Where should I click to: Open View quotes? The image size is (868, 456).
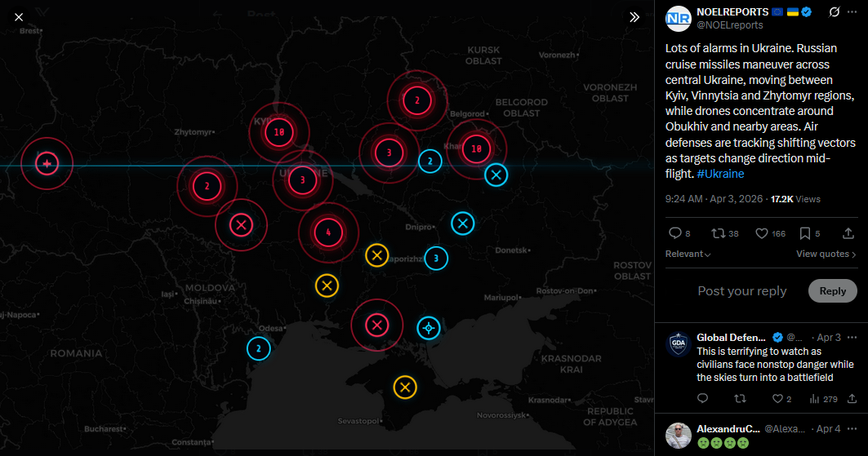pos(826,254)
